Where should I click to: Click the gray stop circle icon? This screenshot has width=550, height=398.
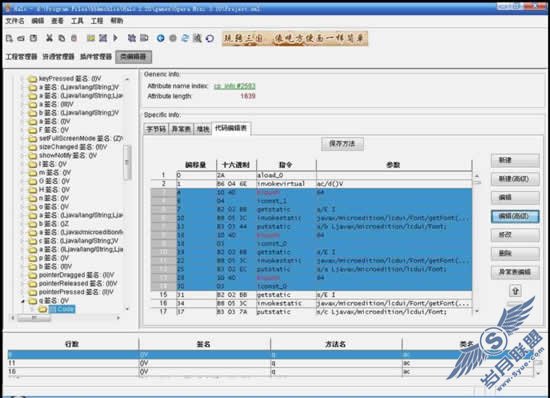click(x=173, y=38)
